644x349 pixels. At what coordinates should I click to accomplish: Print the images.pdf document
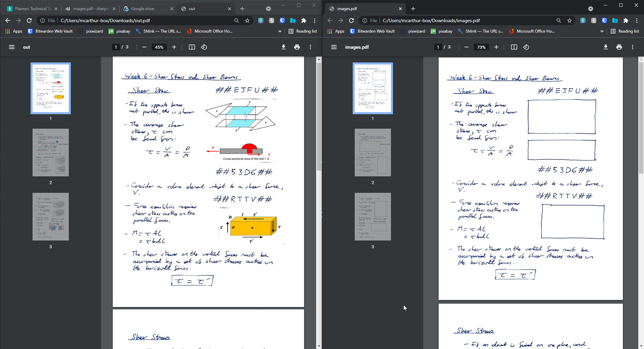click(x=619, y=47)
